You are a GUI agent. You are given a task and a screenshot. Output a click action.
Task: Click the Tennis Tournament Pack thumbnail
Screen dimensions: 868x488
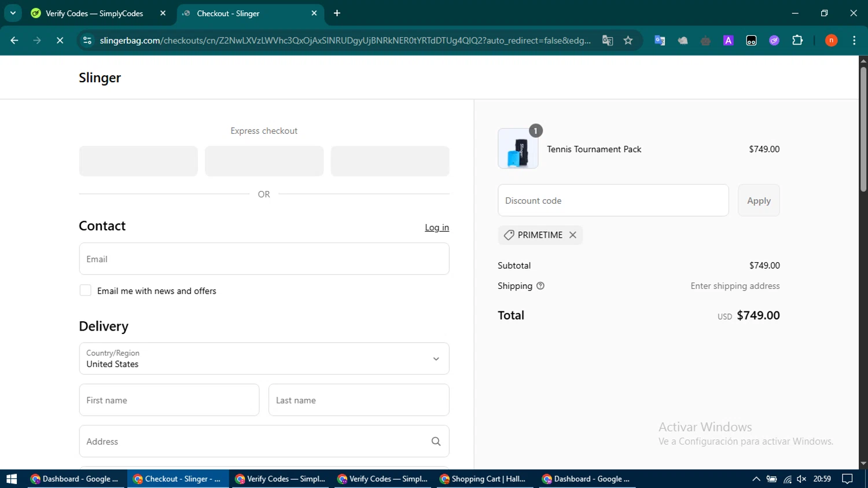click(518, 149)
